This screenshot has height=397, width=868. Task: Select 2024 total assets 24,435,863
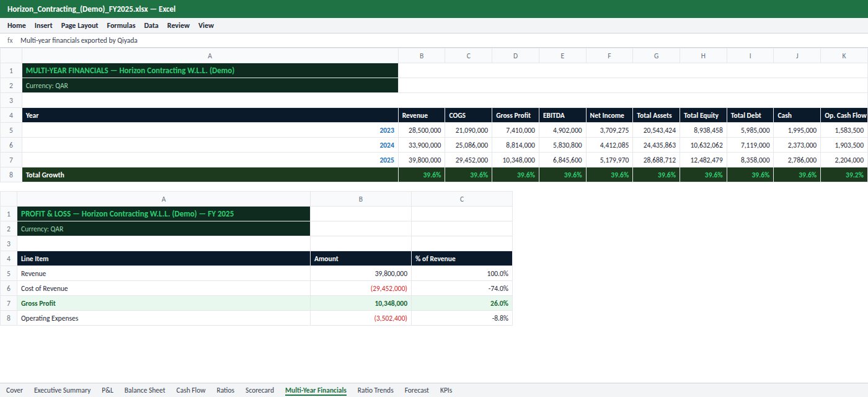click(x=657, y=145)
